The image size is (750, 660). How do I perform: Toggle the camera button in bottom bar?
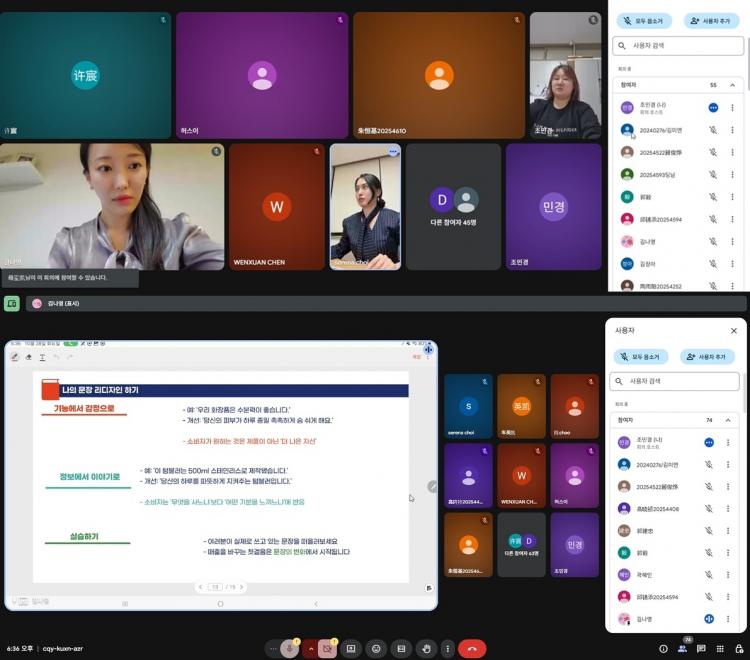click(327, 648)
